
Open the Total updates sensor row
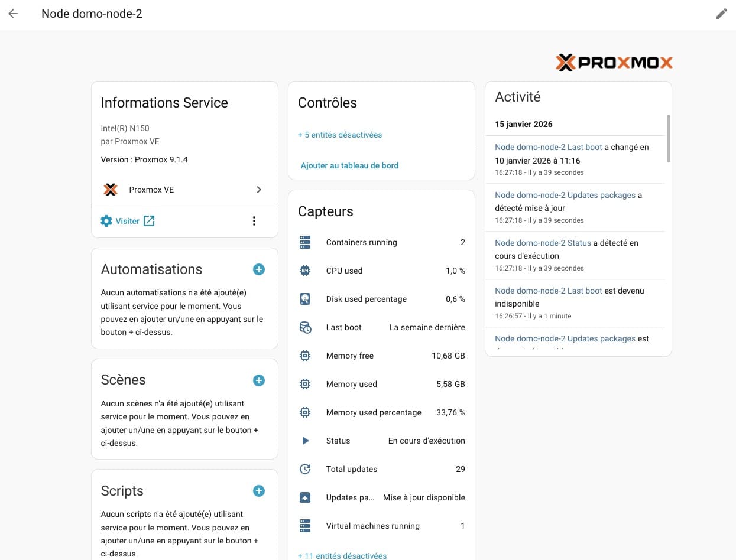(x=381, y=469)
